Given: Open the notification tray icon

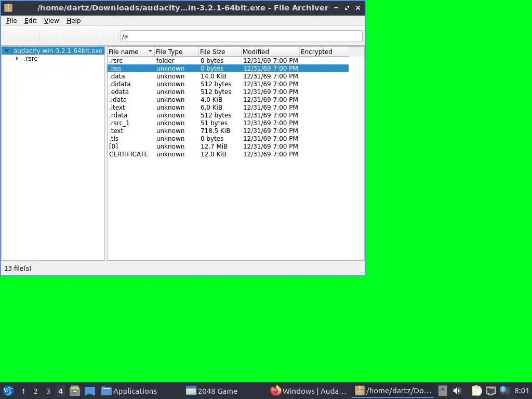Looking at the screenshot, I should 504,390.
